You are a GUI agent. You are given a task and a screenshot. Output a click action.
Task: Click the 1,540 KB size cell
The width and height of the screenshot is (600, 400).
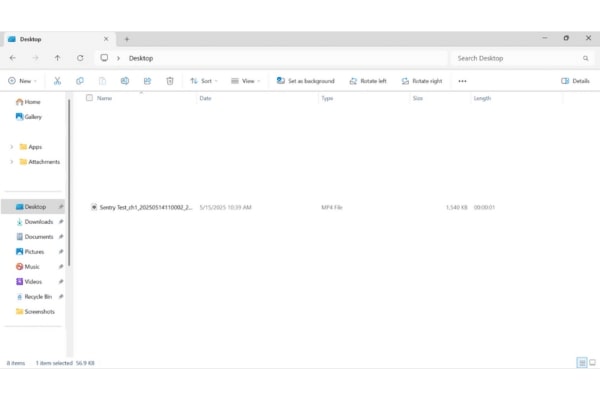[x=457, y=207]
